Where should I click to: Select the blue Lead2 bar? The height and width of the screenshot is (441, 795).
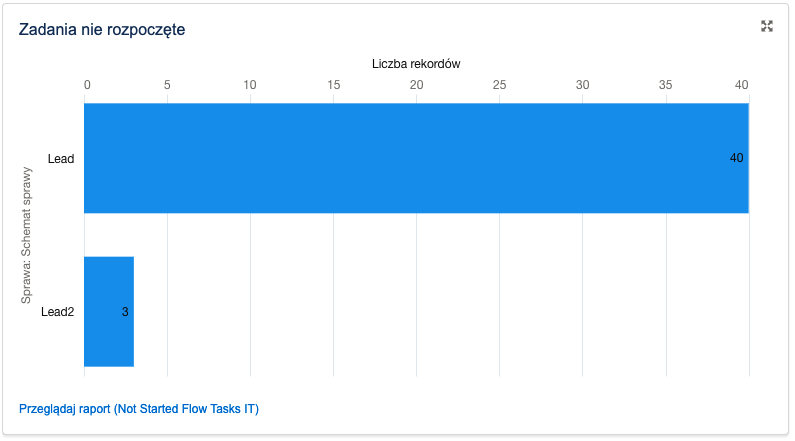[109, 311]
